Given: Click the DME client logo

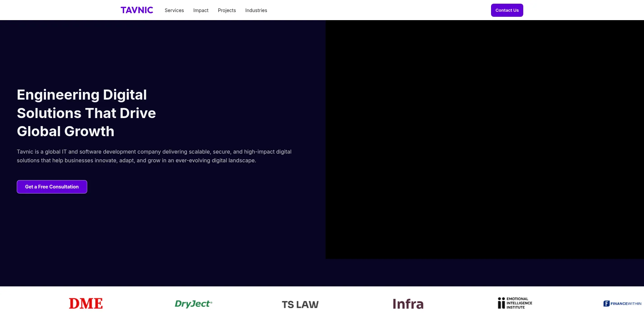Looking at the screenshot, I should [x=86, y=303].
